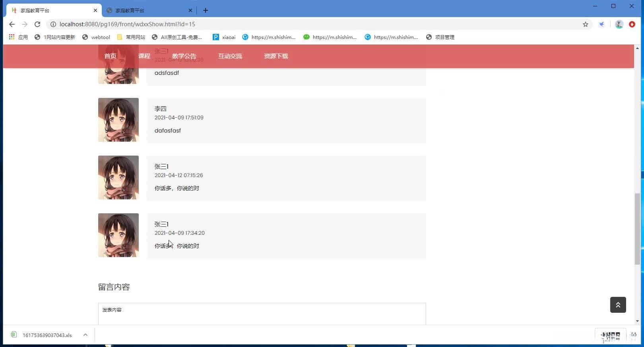
Task: Switch to the second 家庭教育平台 tab
Action: click(x=149, y=10)
